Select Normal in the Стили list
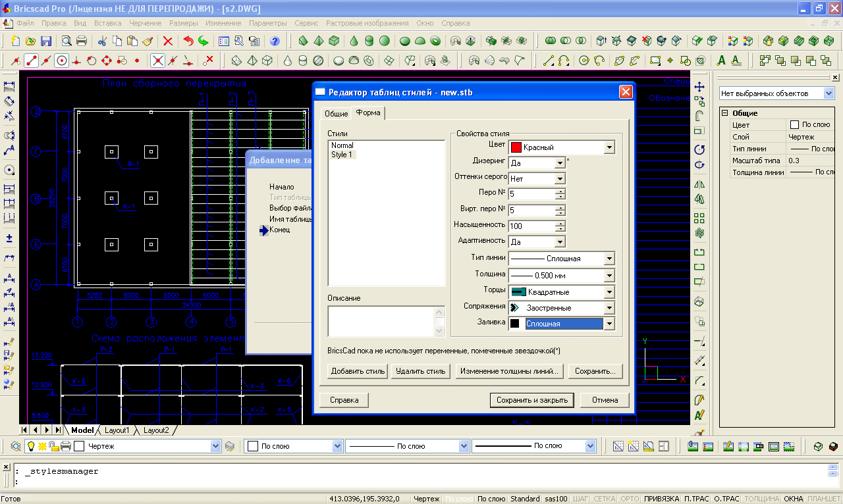This screenshot has height=504, width=843. (x=342, y=145)
